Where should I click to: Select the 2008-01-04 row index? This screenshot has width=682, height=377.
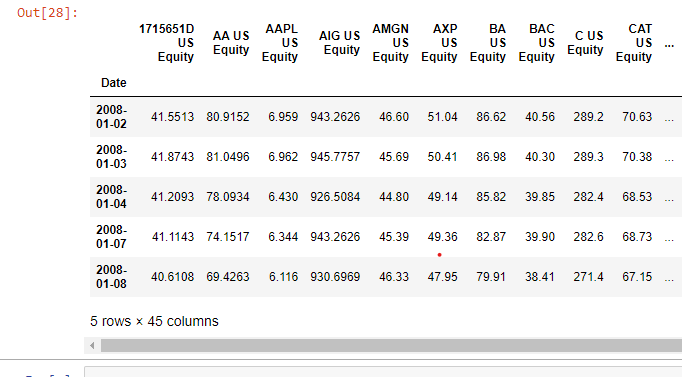point(111,197)
